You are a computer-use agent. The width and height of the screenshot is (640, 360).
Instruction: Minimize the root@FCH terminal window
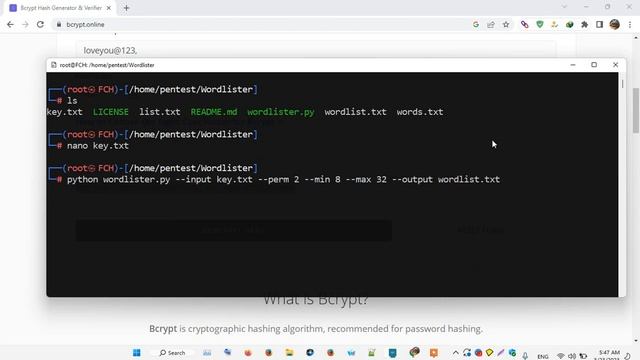tap(573, 64)
